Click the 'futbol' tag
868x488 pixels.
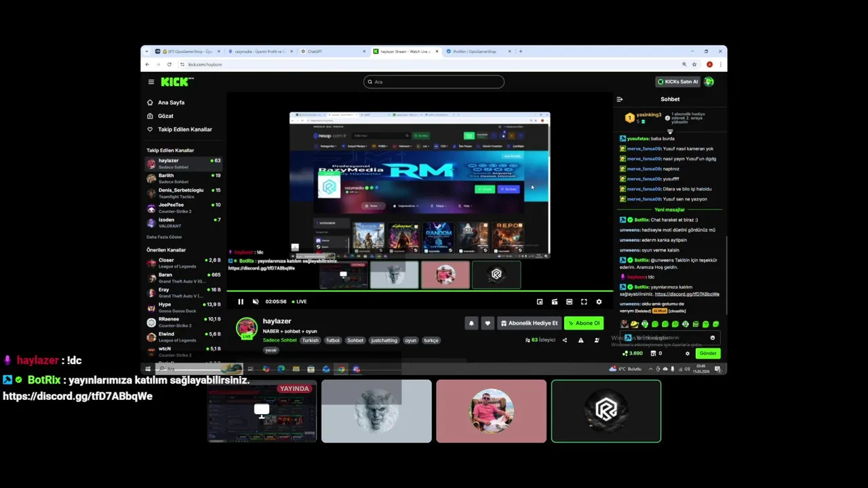point(333,340)
